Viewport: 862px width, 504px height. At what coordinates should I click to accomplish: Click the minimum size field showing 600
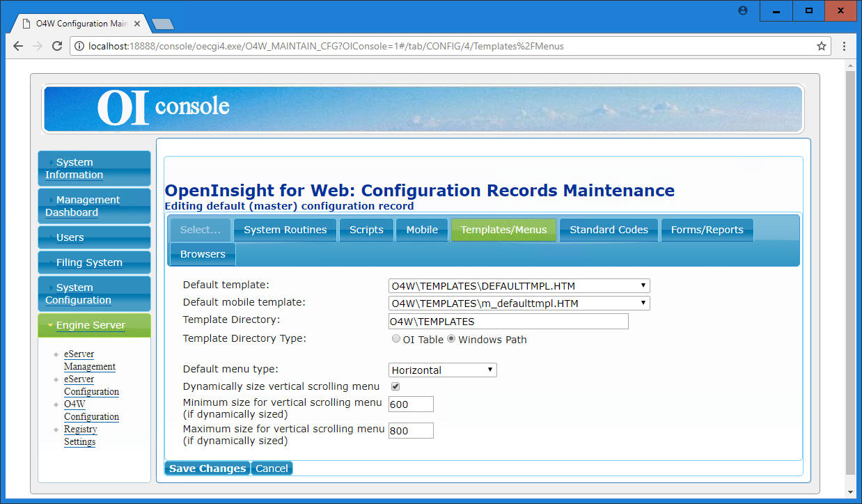point(411,404)
